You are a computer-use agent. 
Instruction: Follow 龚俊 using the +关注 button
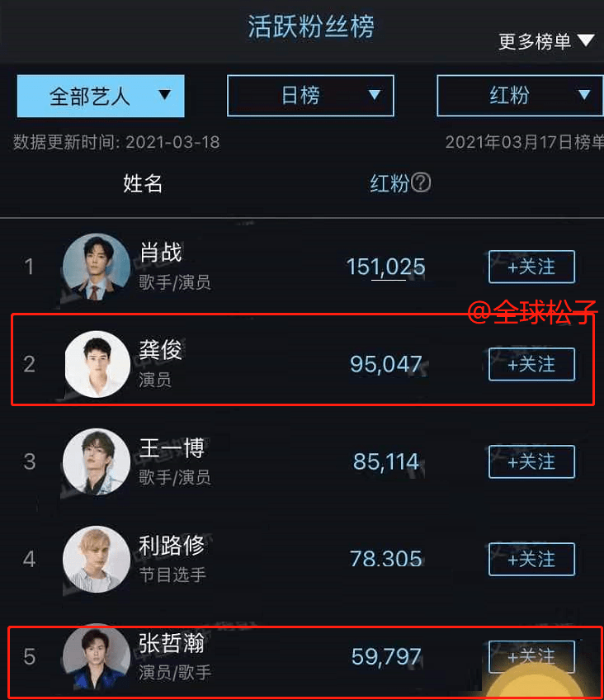click(x=531, y=364)
